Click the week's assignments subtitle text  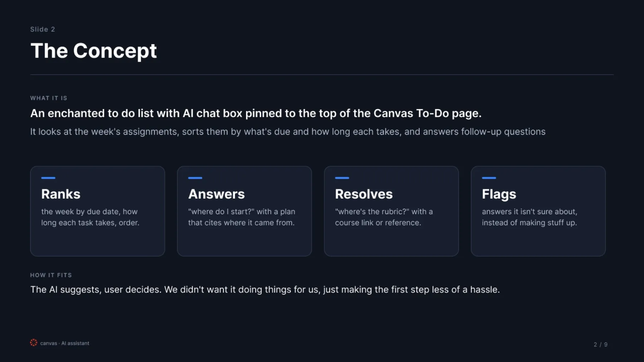tap(288, 132)
